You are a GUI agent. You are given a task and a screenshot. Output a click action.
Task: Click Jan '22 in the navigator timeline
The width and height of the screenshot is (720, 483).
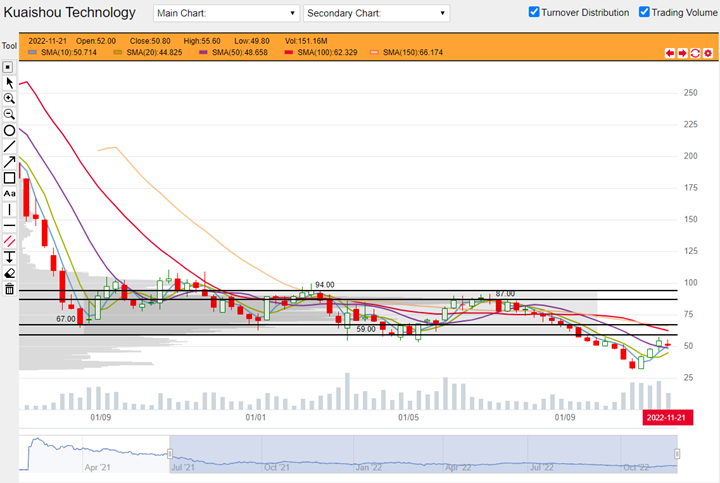click(369, 467)
